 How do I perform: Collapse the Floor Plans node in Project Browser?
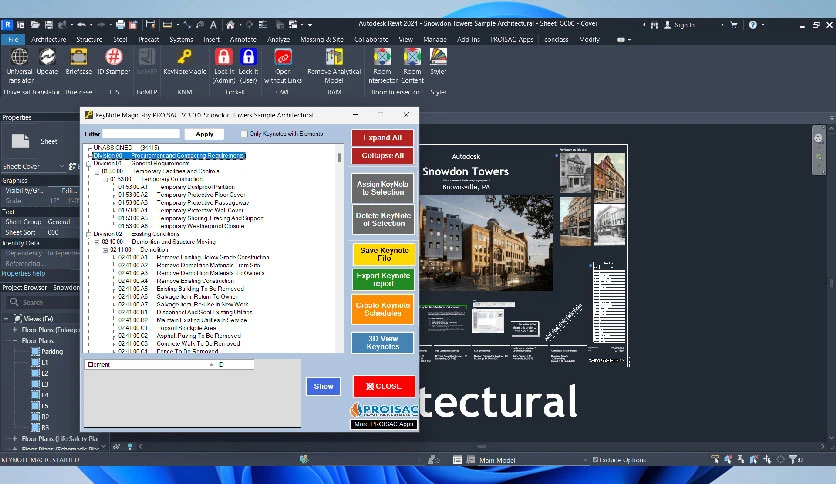click(15, 341)
